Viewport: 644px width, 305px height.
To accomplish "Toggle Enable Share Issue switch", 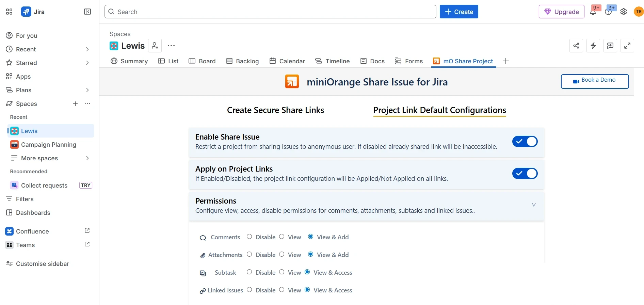I will 525,141.
